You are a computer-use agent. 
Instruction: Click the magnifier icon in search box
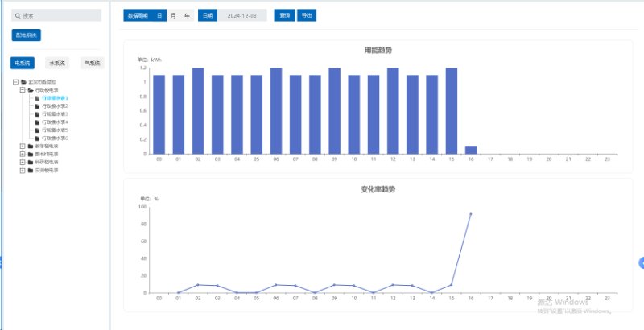pyautogui.click(x=18, y=15)
